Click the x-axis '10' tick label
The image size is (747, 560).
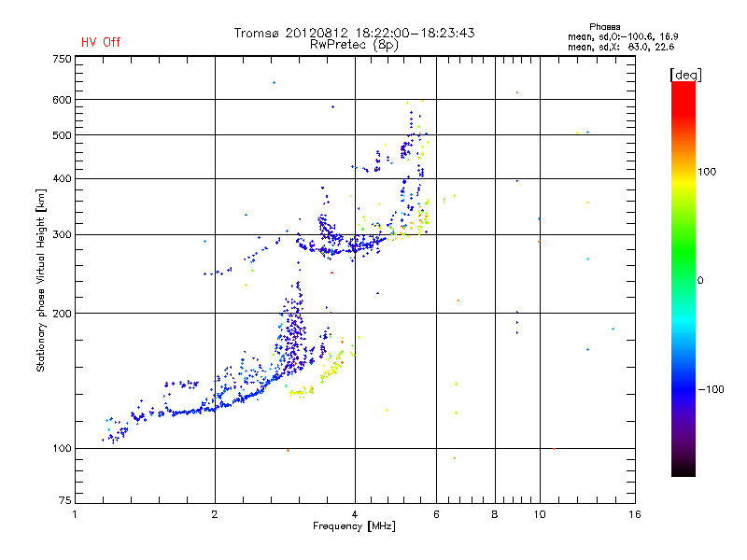pyautogui.click(x=540, y=514)
